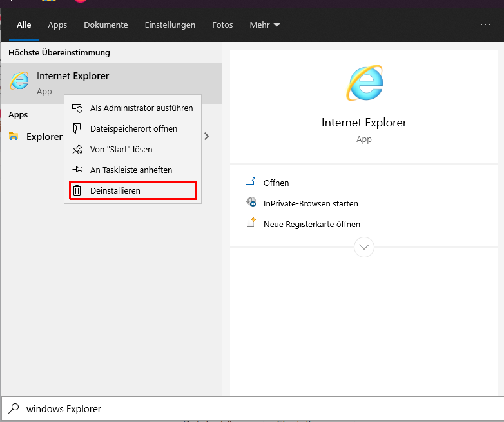Expand more actions with the circled down chevron
This screenshot has height=422, width=504.
click(364, 246)
